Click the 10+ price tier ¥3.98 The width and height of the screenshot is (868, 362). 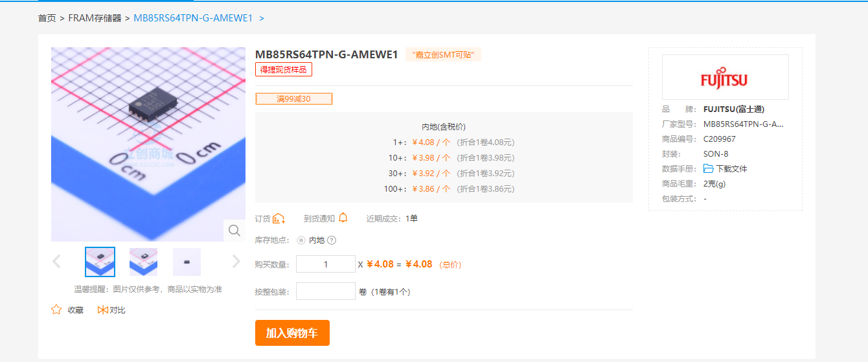(x=431, y=158)
